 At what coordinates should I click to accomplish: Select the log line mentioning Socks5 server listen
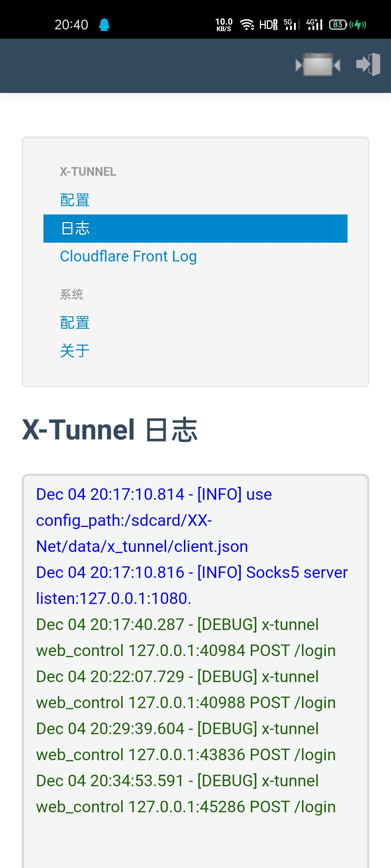tap(192, 572)
